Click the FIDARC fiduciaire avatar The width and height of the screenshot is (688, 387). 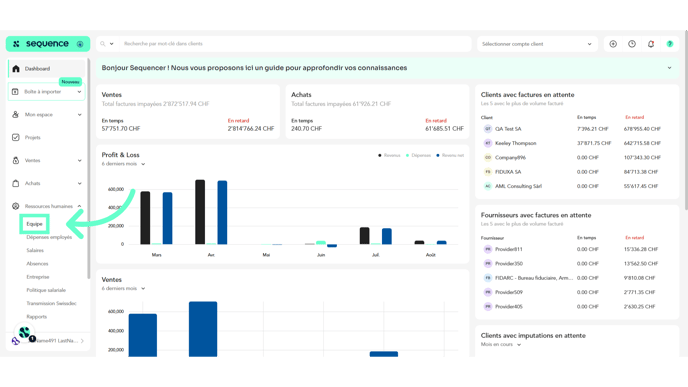[487, 278]
